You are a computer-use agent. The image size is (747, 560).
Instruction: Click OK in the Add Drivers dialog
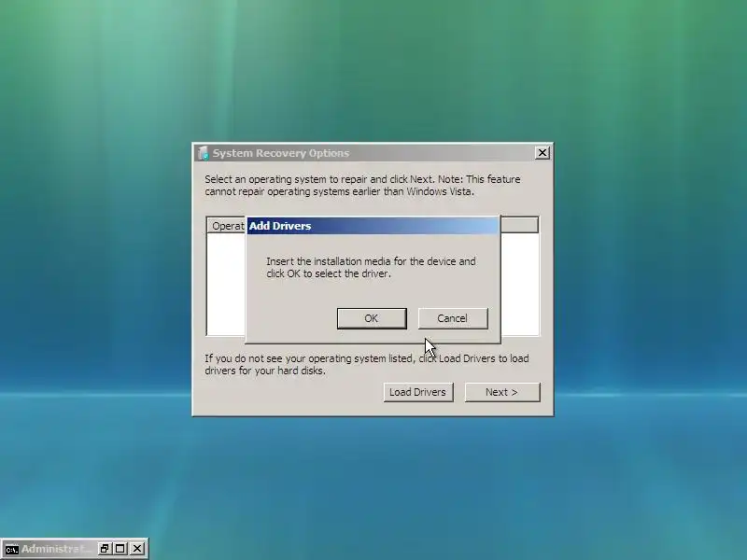372,318
